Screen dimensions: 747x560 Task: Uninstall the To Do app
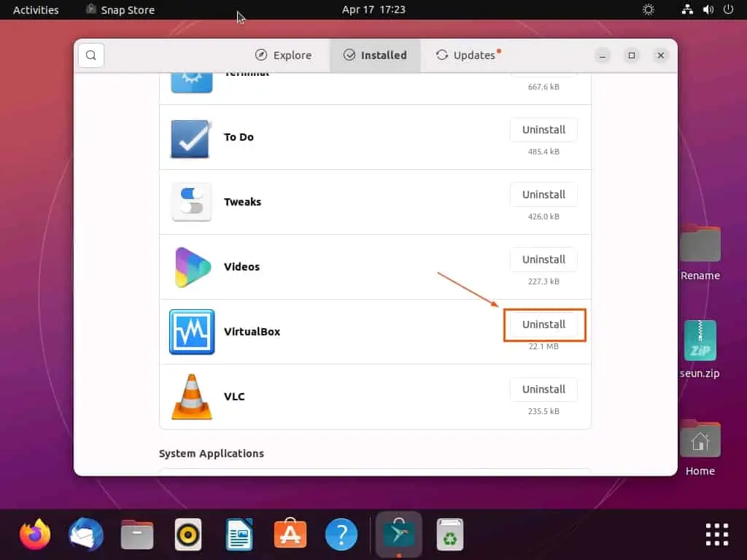click(543, 130)
